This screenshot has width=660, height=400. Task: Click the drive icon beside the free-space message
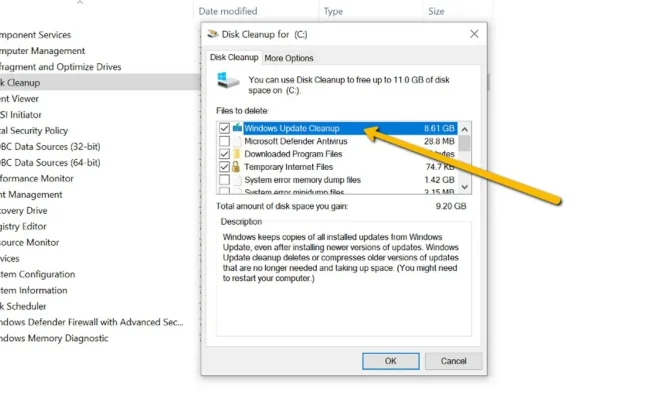coord(231,84)
